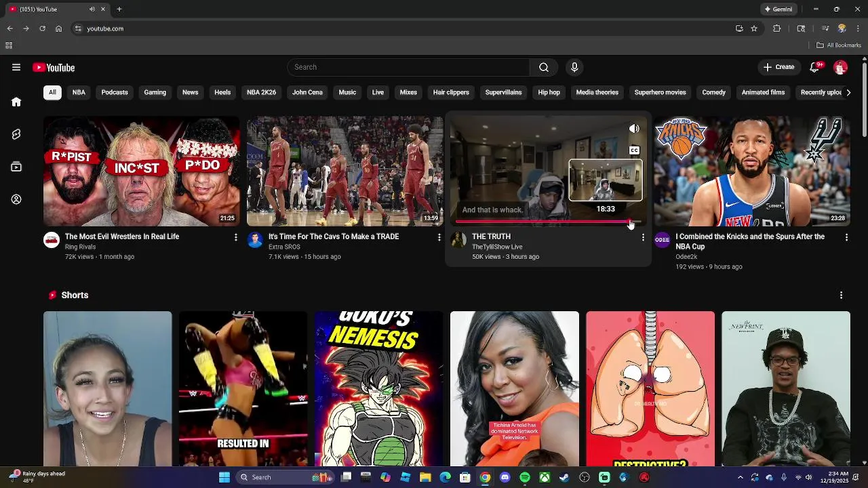Open options for Knicks and Spurs video
Viewport: 868px width, 488px height.
[x=846, y=237]
